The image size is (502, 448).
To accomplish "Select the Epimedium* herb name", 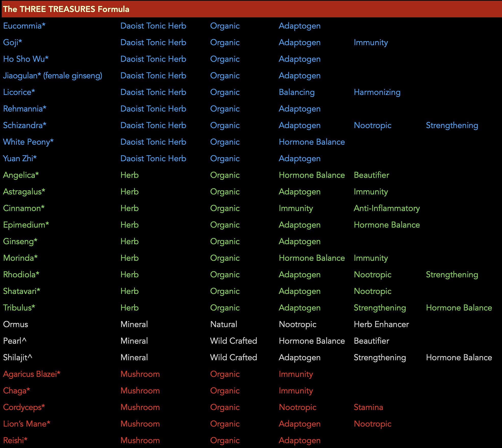I will (26, 225).
